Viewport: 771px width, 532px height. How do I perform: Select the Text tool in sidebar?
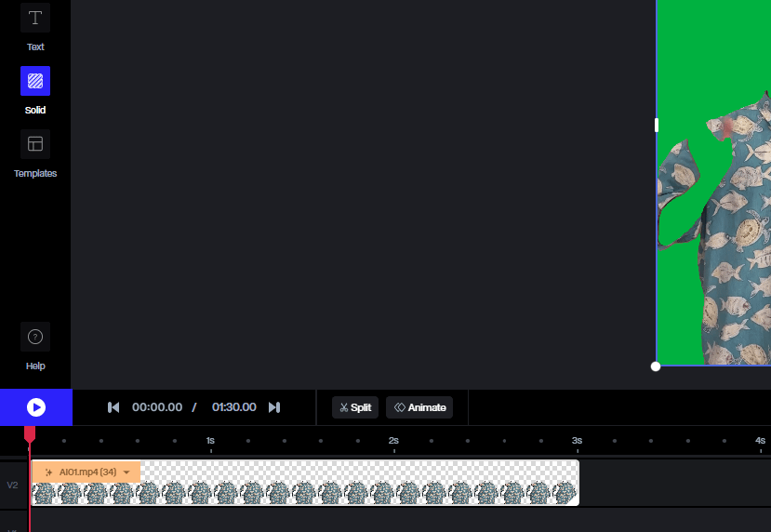[x=35, y=19]
